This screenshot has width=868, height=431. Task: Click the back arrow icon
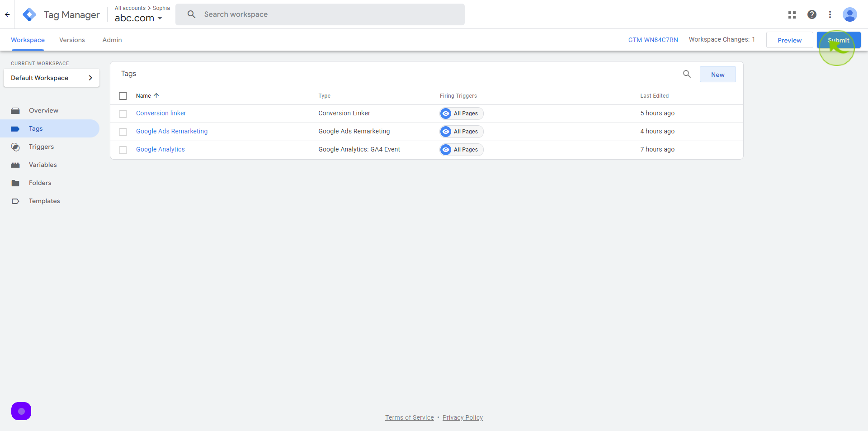click(x=7, y=14)
